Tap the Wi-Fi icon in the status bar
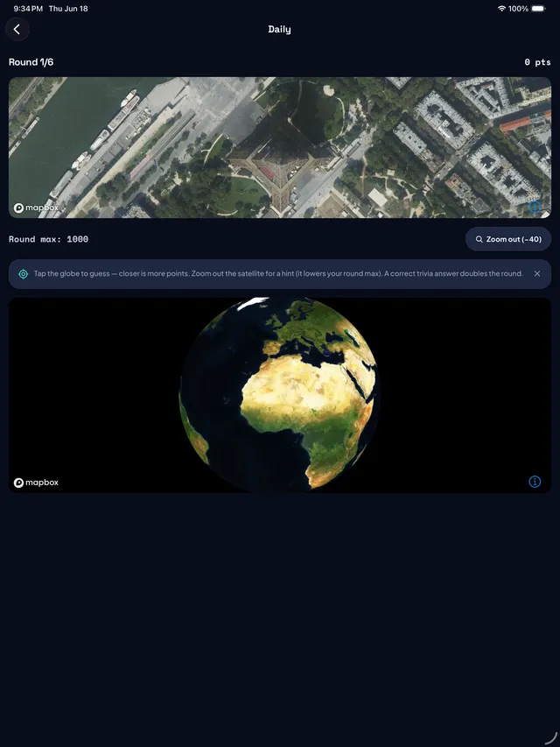The width and height of the screenshot is (560, 747). (x=501, y=9)
